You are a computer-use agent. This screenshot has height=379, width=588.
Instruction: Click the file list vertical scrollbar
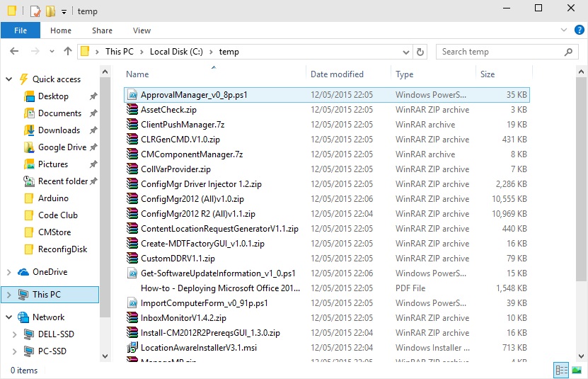pyautogui.click(x=582, y=213)
